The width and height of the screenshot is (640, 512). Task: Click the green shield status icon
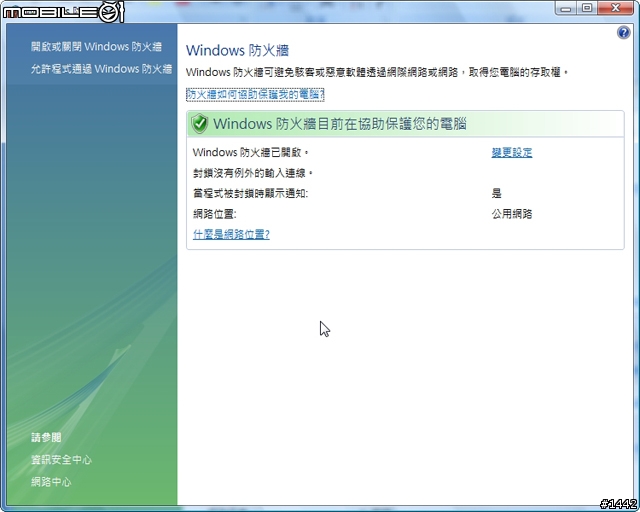click(200, 123)
